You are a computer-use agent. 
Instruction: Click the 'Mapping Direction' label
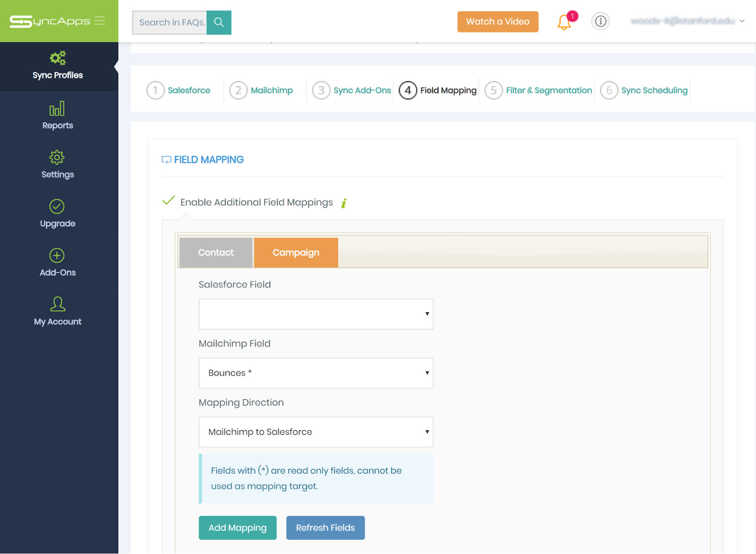pos(241,403)
